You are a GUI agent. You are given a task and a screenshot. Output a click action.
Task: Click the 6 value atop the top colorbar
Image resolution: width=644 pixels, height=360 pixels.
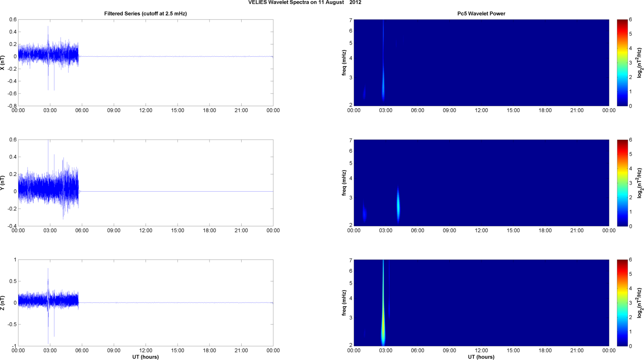630,19
